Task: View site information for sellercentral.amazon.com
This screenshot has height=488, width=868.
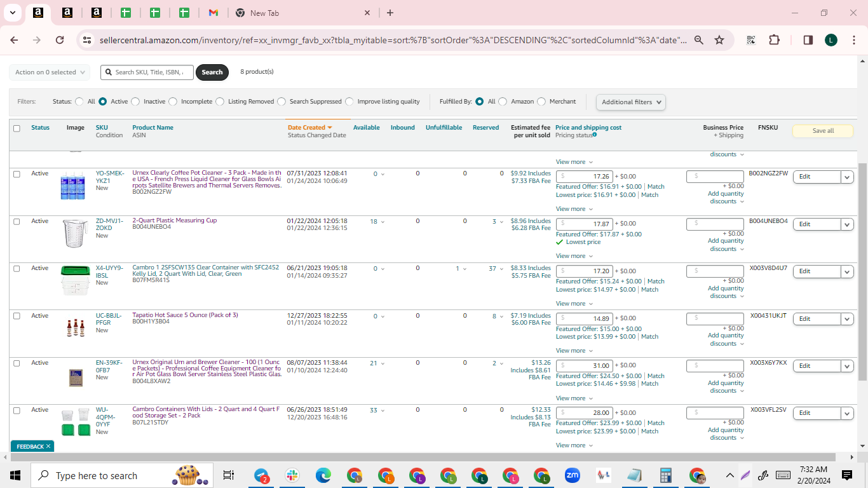Action: 87,40
